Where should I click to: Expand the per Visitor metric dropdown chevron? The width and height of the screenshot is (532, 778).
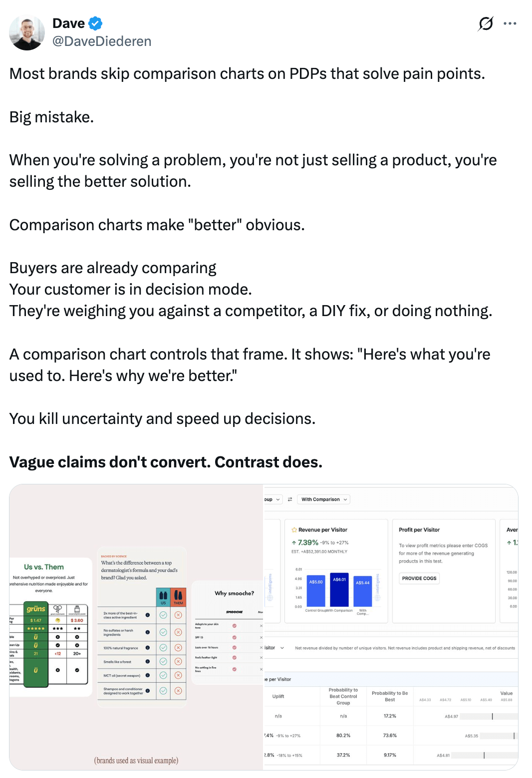282,648
